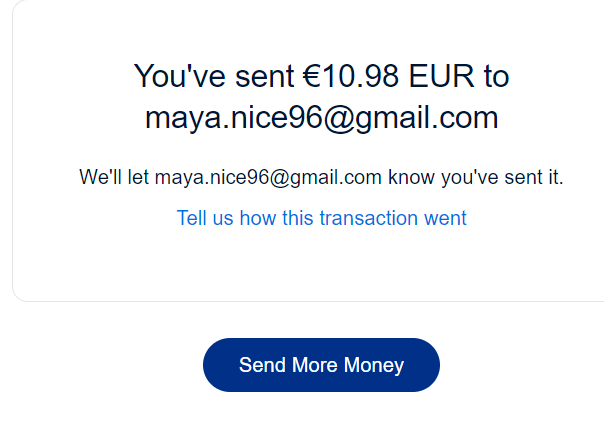Open Tell us how this transaction went link
Image resolution: width=604 pixels, height=425 pixels.
coord(321,218)
